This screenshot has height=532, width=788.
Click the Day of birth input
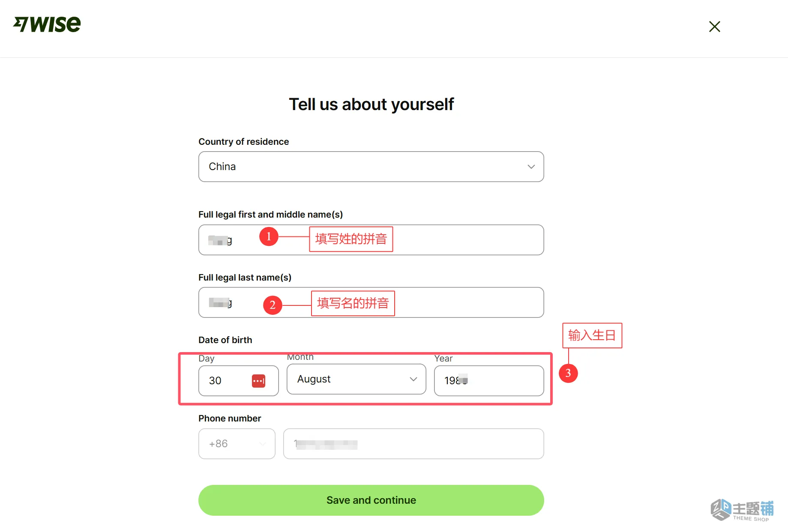tap(227, 381)
